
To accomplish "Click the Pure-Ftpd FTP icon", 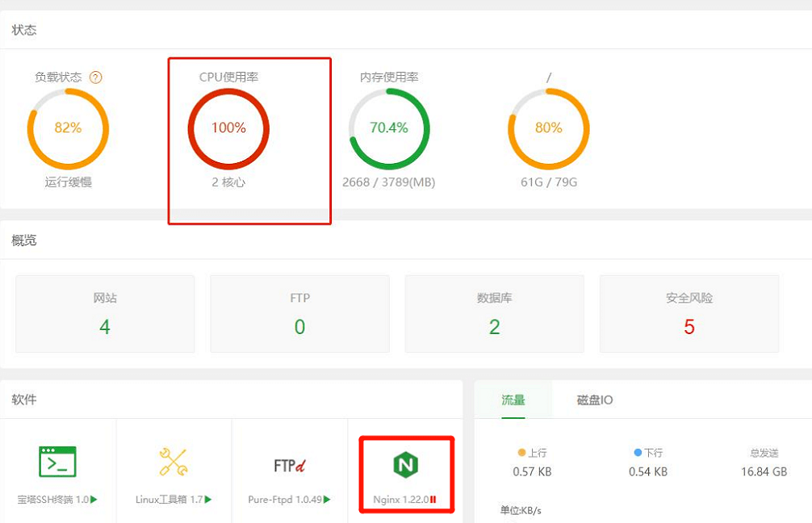I will click(289, 465).
